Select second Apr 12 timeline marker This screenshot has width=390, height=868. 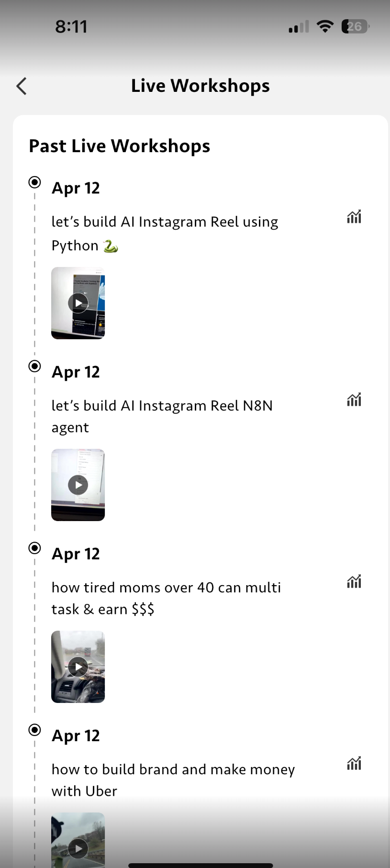(x=34, y=366)
